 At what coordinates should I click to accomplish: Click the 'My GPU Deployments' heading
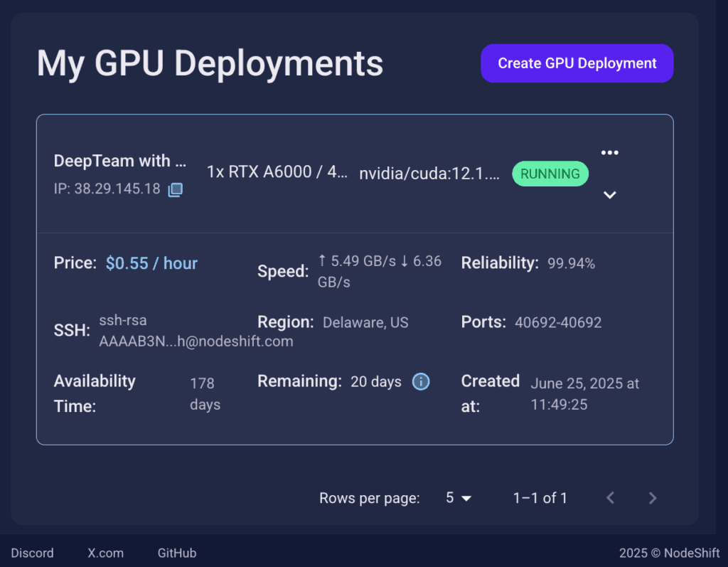pyautogui.click(x=210, y=63)
